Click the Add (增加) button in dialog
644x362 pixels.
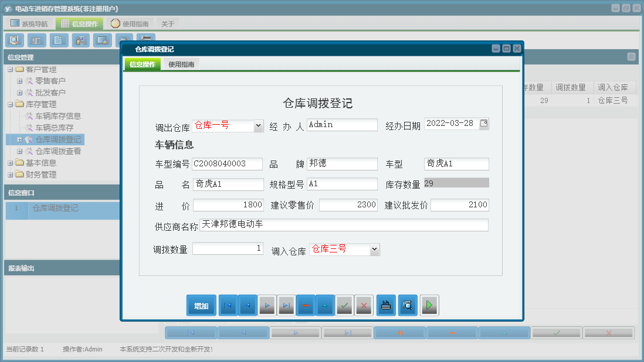(201, 305)
